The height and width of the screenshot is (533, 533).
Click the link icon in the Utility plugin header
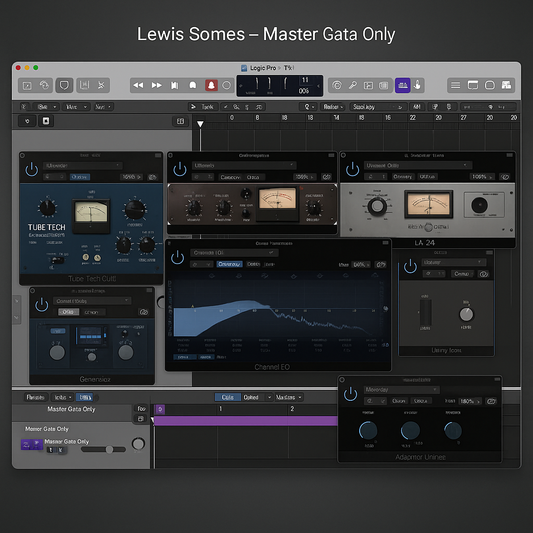[x=483, y=274]
